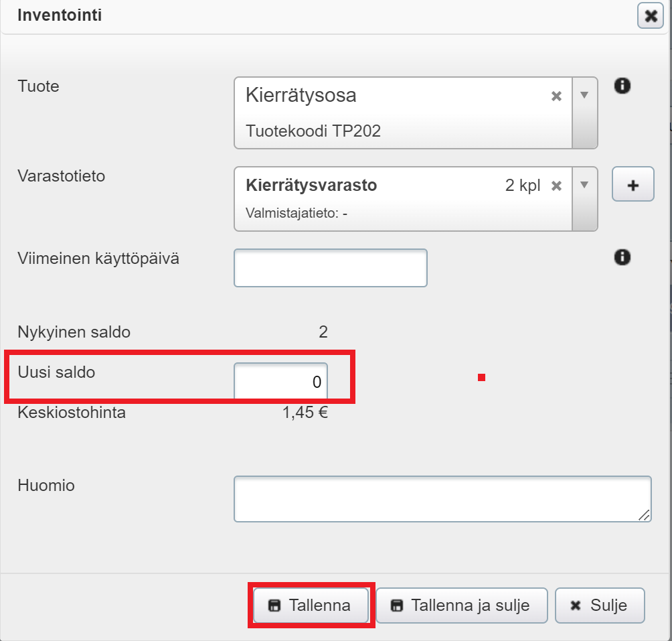Clear the Kierrätysvarasto warehouse selection
Viewport: 672px width, 641px height.
pos(556,186)
